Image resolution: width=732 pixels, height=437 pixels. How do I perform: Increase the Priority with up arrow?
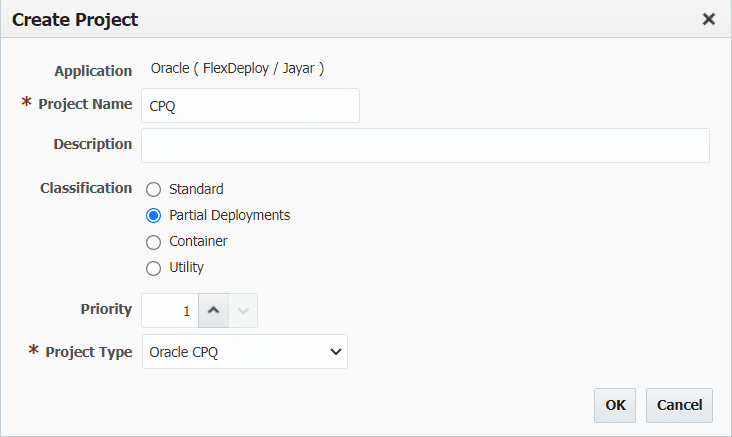[213, 310]
